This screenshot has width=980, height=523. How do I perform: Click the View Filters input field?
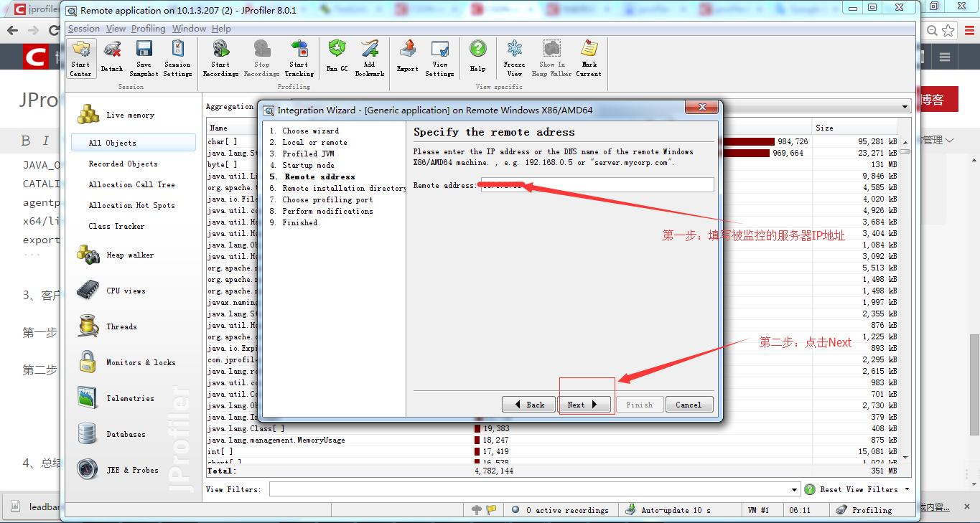coord(529,489)
